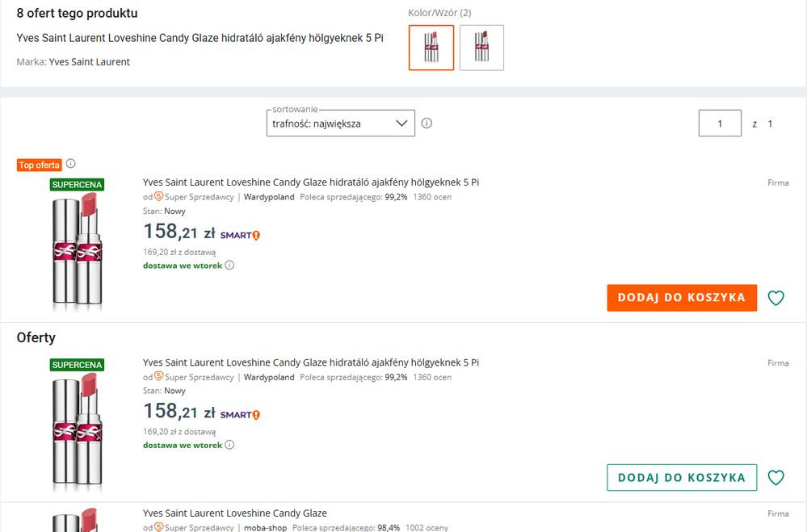807x532 pixels.
Task: Click delivery info icon in Oferty listing
Action: pyautogui.click(x=229, y=445)
